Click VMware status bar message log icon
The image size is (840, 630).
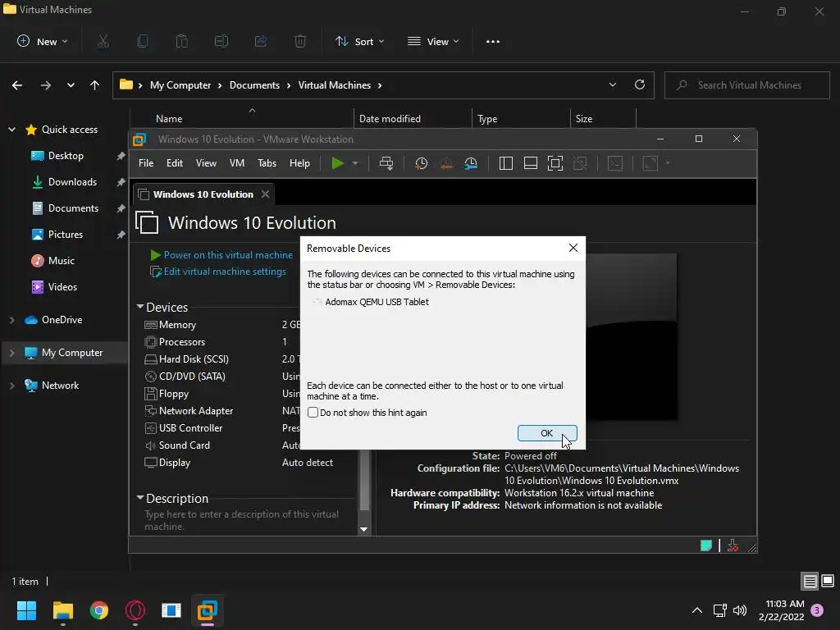point(706,546)
